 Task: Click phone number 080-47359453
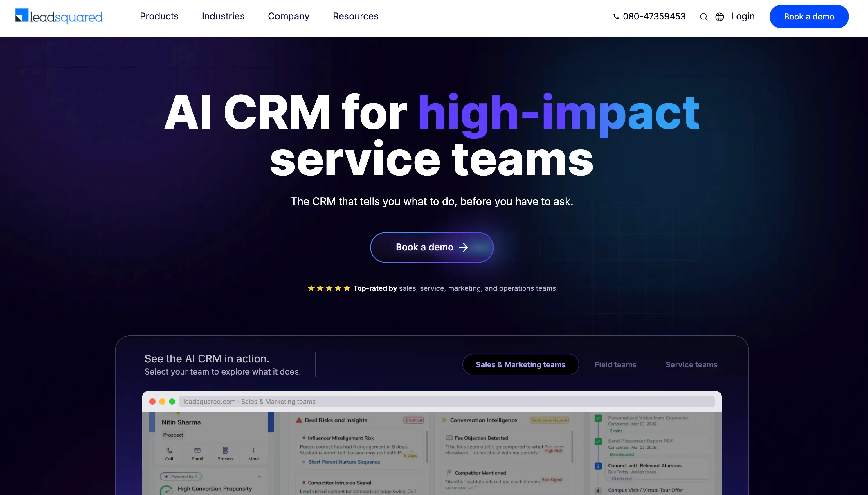click(654, 16)
